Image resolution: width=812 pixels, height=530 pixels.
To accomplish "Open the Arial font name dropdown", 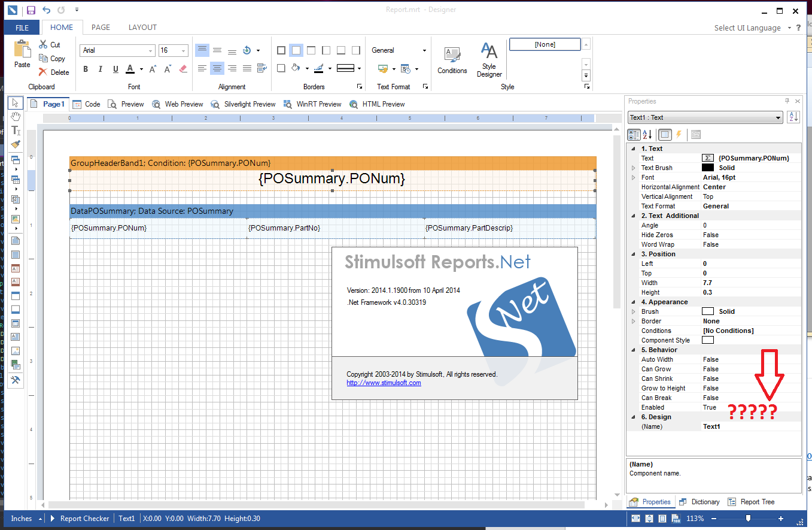I will [x=150, y=51].
